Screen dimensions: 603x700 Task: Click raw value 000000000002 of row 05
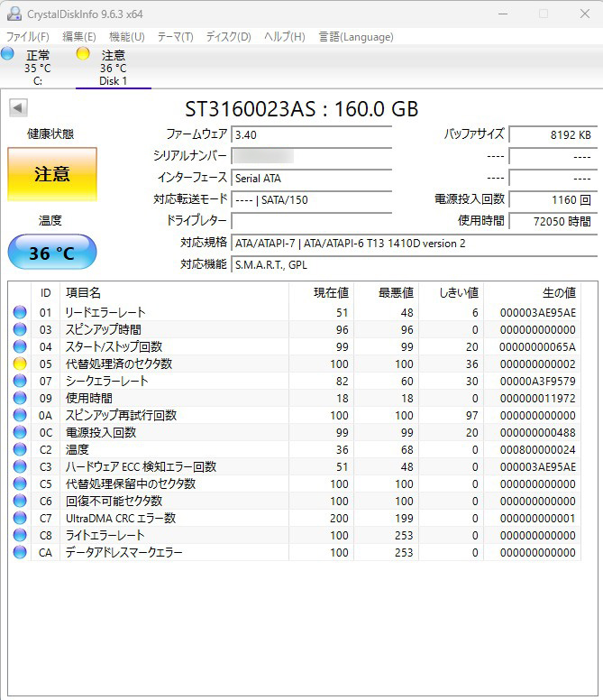[x=538, y=364]
